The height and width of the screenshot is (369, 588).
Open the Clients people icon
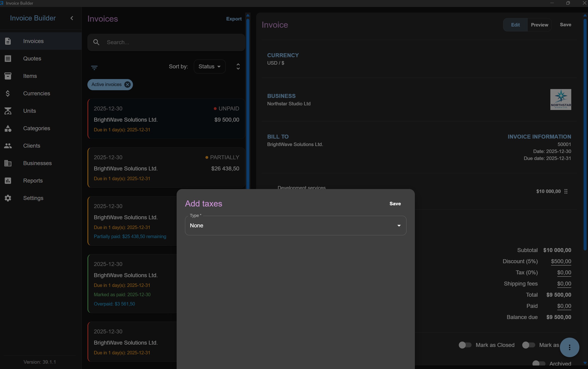pyautogui.click(x=8, y=146)
